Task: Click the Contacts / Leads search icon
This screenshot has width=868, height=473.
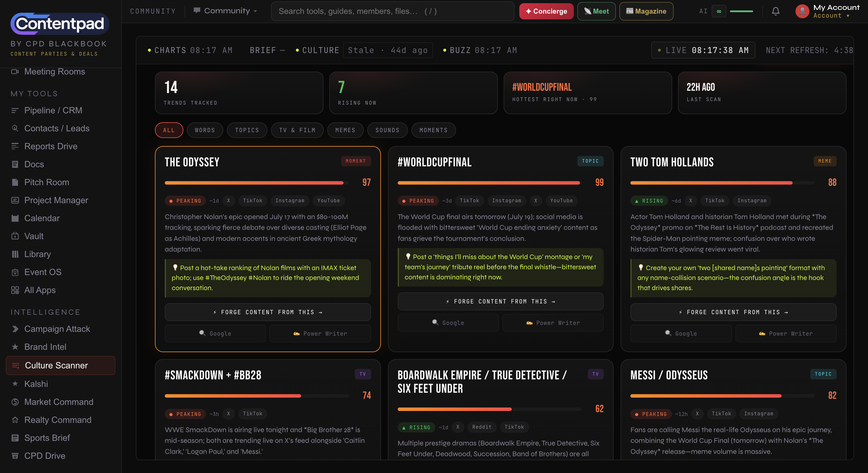Action: click(x=15, y=128)
